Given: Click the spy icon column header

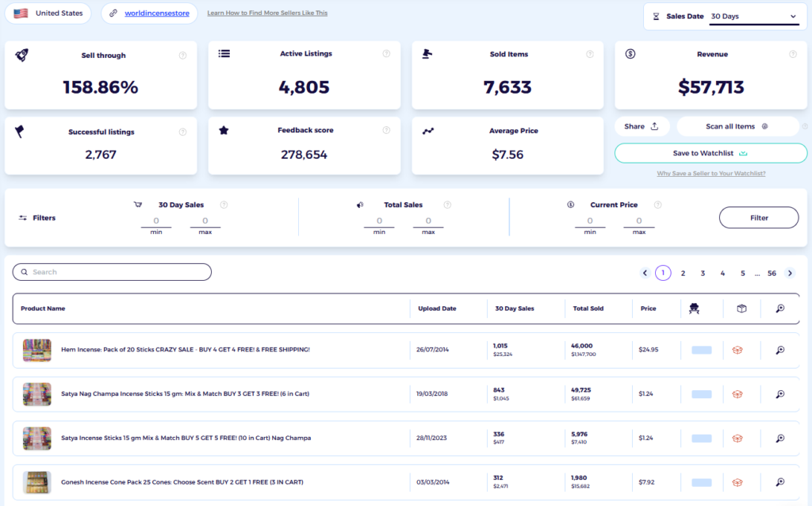Looking at the screenshot, I should coord(694,309).
